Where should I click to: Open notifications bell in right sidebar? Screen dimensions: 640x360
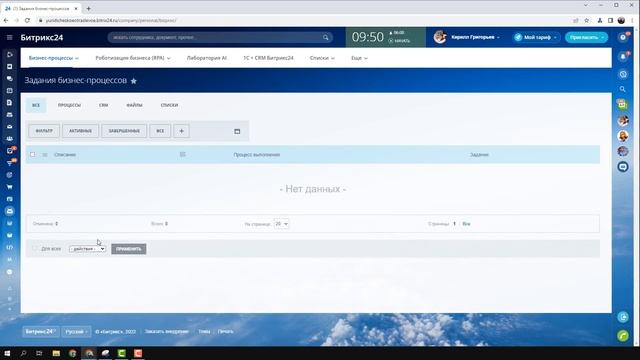pyautogui.click(x=623, y=57)
